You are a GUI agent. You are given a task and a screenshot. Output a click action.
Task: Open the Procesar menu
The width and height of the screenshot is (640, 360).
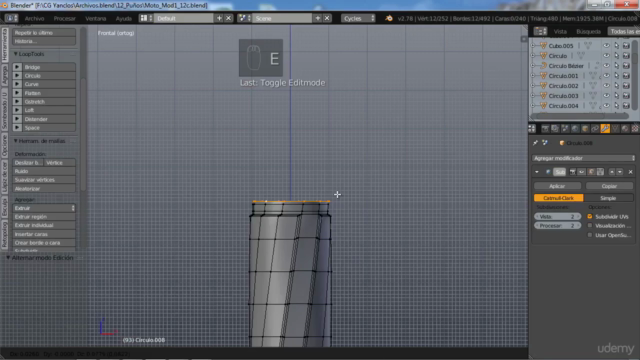(x=64, y=18)
